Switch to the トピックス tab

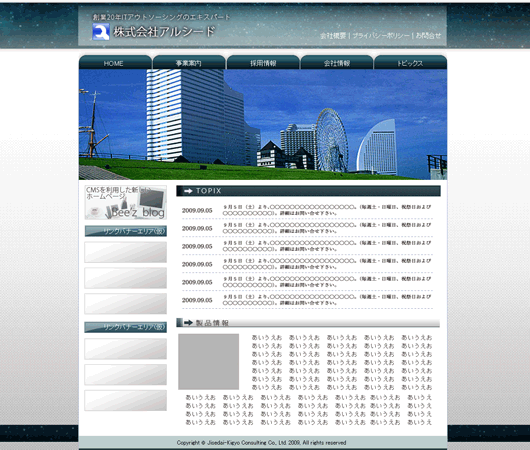point(410,63)
